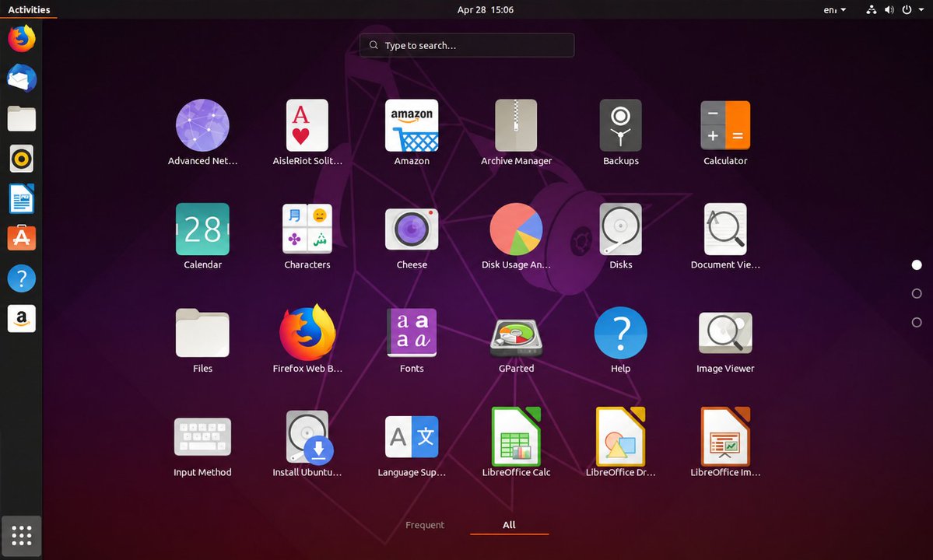The height and width of the screenshot is (560, 933).
Task: Click the network status icon
Action: point(871,9)
